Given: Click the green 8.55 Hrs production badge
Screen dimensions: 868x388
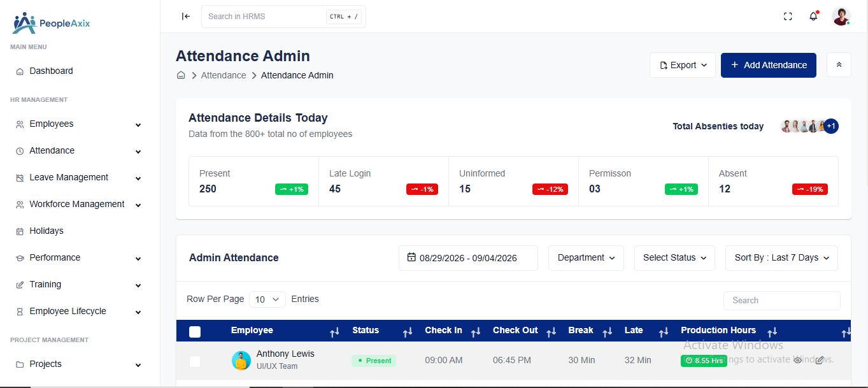Looking at the screenshot, I should click(x=704, y=361).
